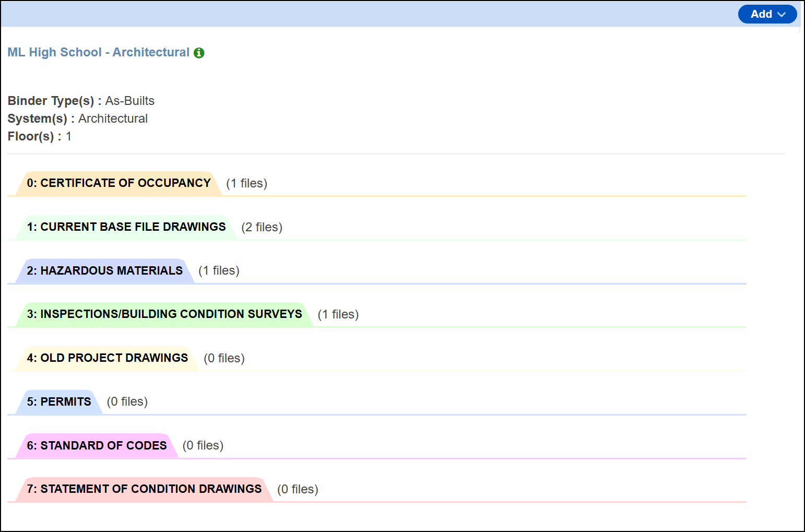Select the 1: Current Base File Drawings tab

pos(126,227)
